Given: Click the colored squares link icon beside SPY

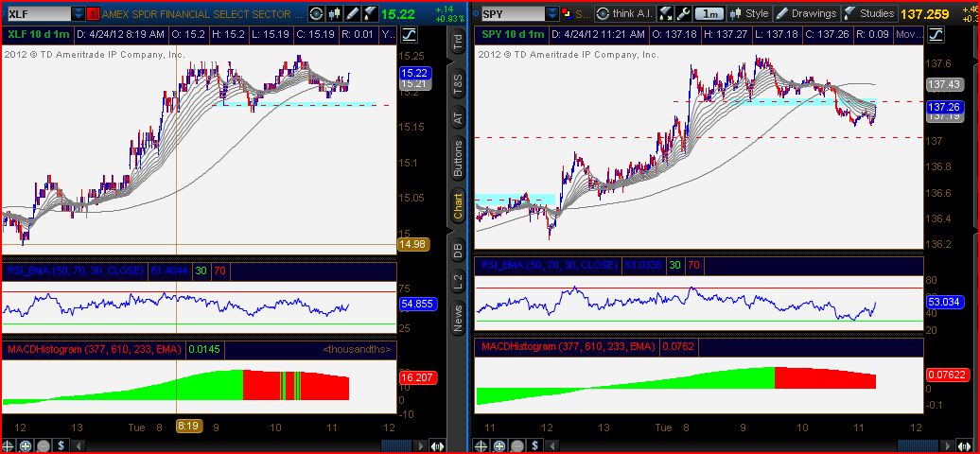Looking at the screenshot, I should (x=567, y=13).
